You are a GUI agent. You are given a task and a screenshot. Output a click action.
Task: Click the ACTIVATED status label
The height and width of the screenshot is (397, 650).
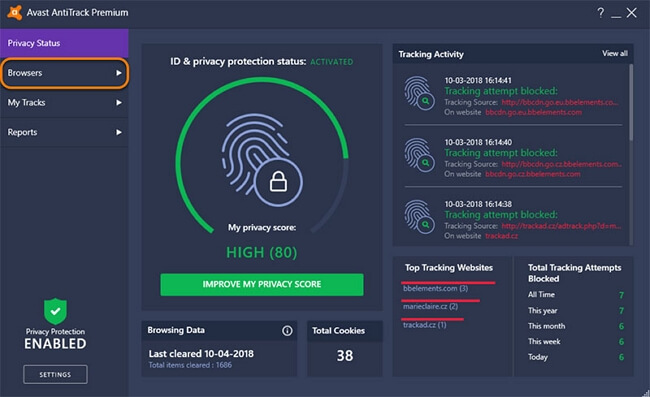click(x=332, y=62)
